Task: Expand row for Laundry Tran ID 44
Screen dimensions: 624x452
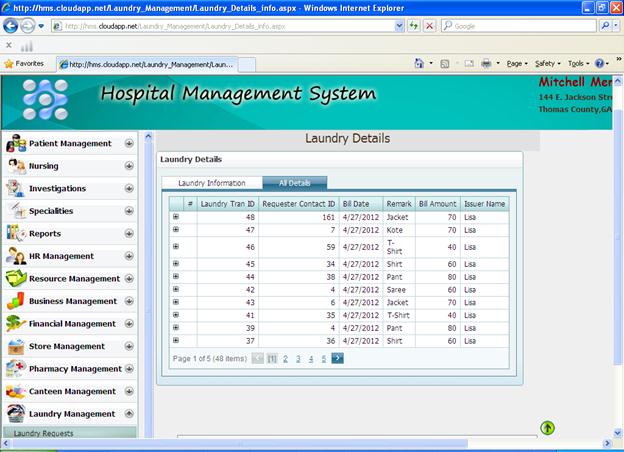Action: pyautogui.click(x=176, y=277)
